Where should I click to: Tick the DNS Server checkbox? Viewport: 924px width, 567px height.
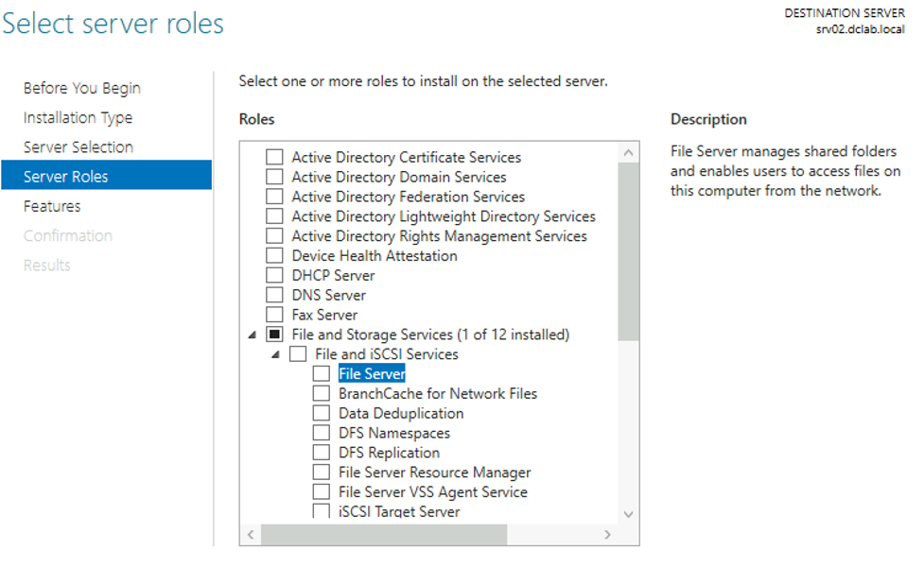pyautogui.click(x=274, y=295)
